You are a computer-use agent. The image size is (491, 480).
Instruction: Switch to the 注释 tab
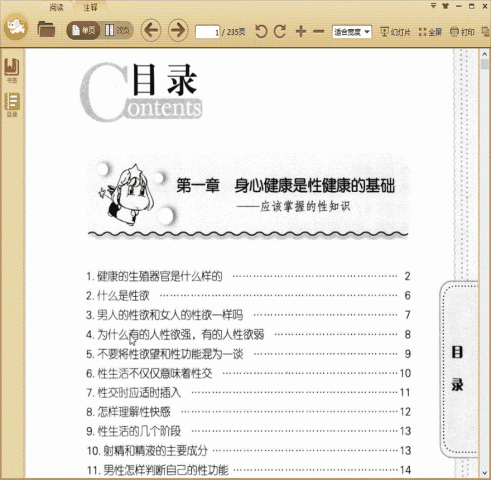90,7
